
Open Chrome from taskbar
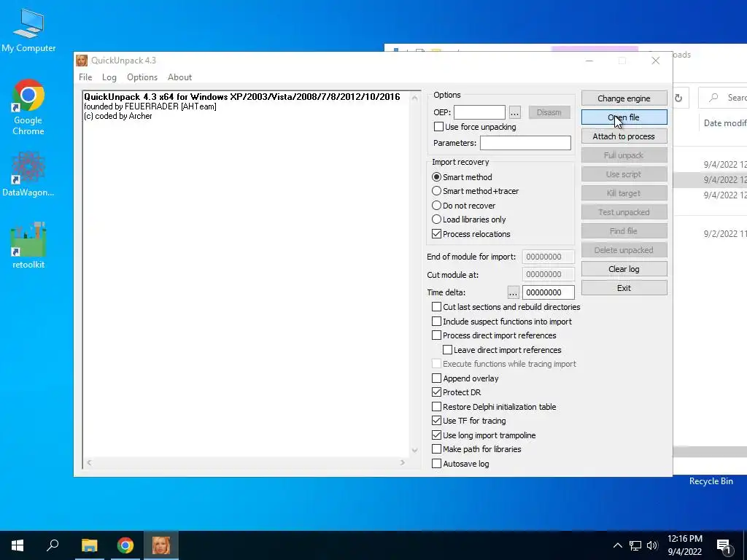point(125,545)
